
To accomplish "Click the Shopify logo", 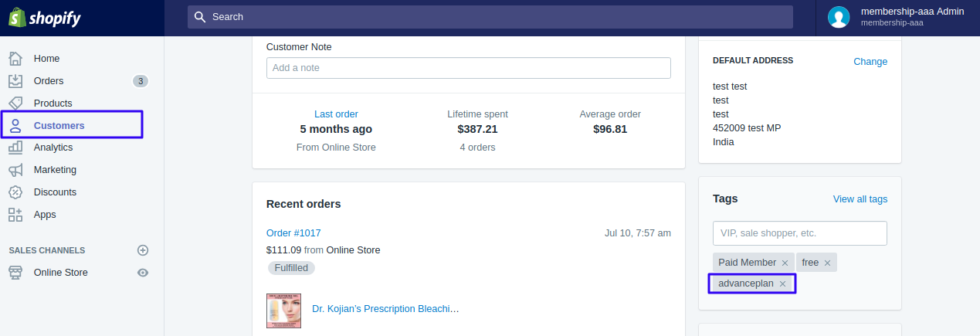I will click(45, 18).
